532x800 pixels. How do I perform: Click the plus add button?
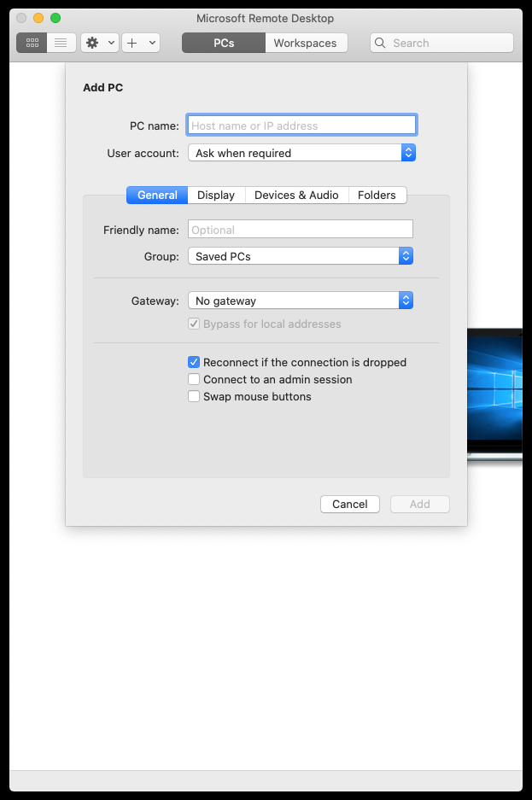(132, 43)
